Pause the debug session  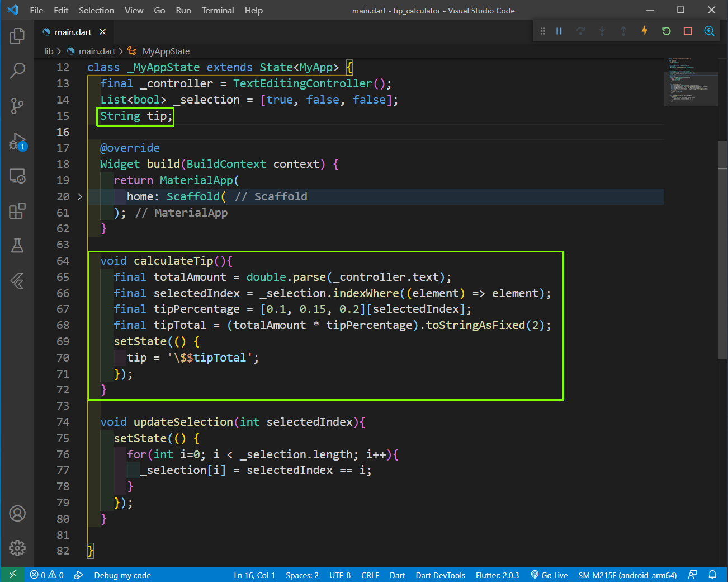[x=559, y=31]
